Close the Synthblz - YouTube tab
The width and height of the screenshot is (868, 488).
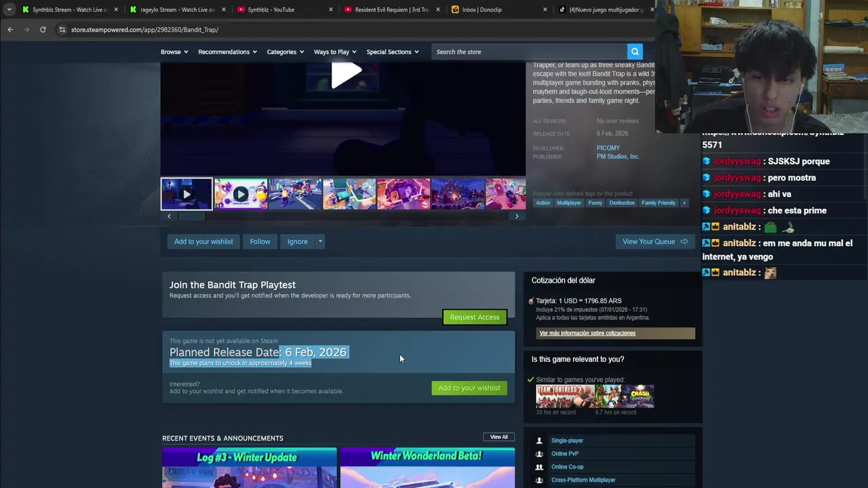click(x=331, y=9)
